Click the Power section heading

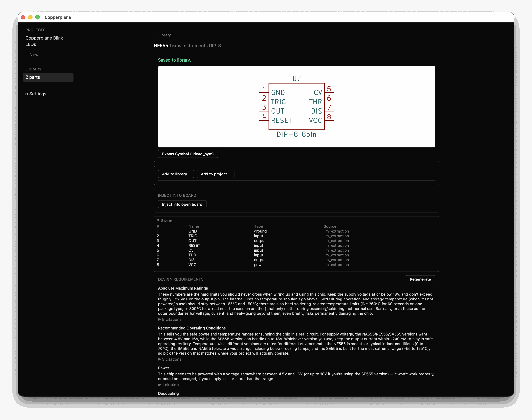click(x=164, y=368)
